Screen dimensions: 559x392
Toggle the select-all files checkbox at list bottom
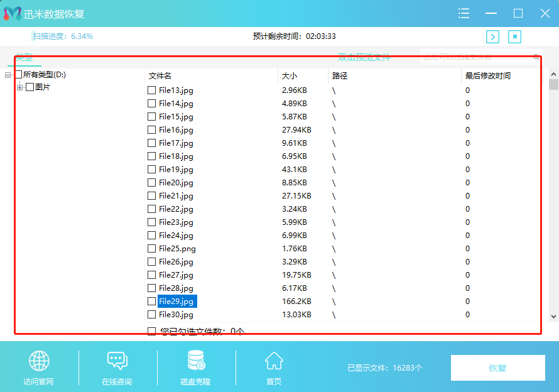click(x=151, y=331)
